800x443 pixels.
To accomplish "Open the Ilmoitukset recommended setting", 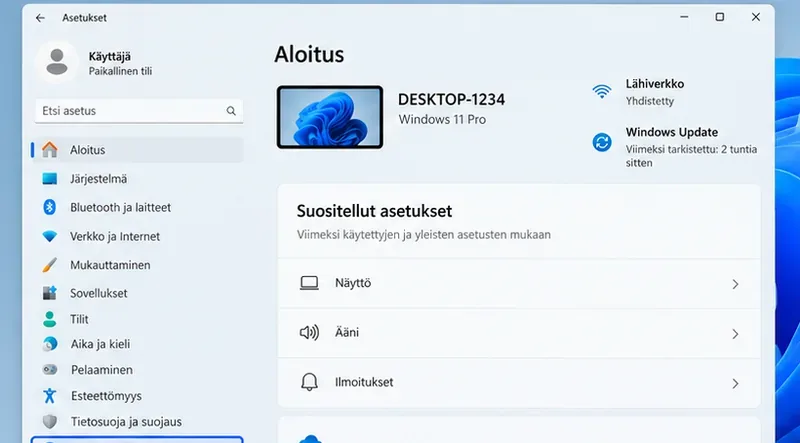I will (519, 383).
